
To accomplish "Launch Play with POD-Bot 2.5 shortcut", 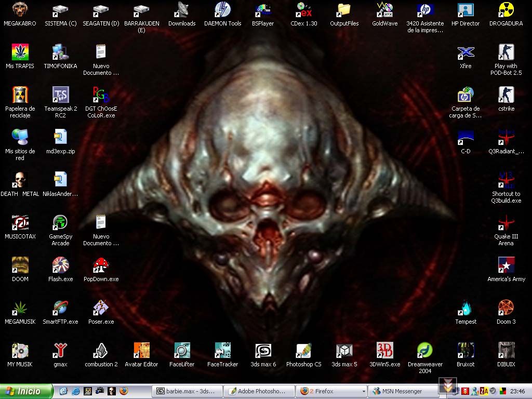I will 506,52.
